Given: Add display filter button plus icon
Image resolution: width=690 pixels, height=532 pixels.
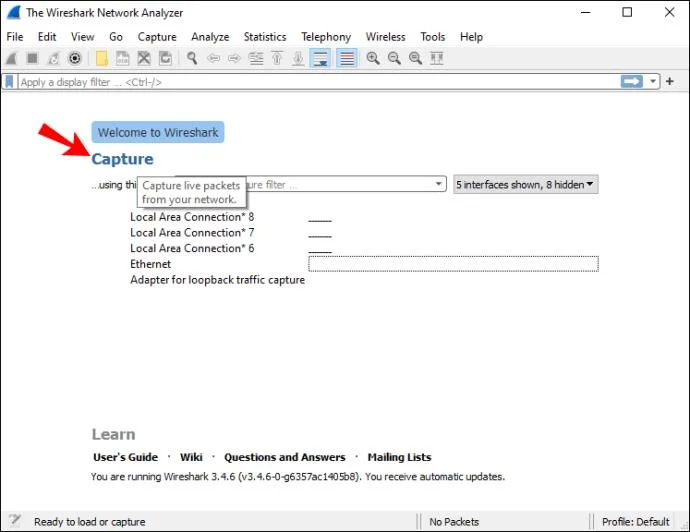Looking at the screenshot, I should pyautogui.click(x=670, y=81).
